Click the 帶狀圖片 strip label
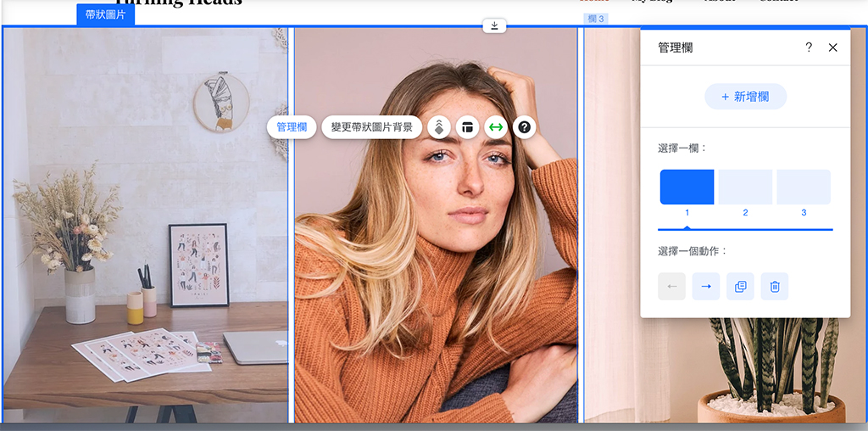 [x=105, y=14]
